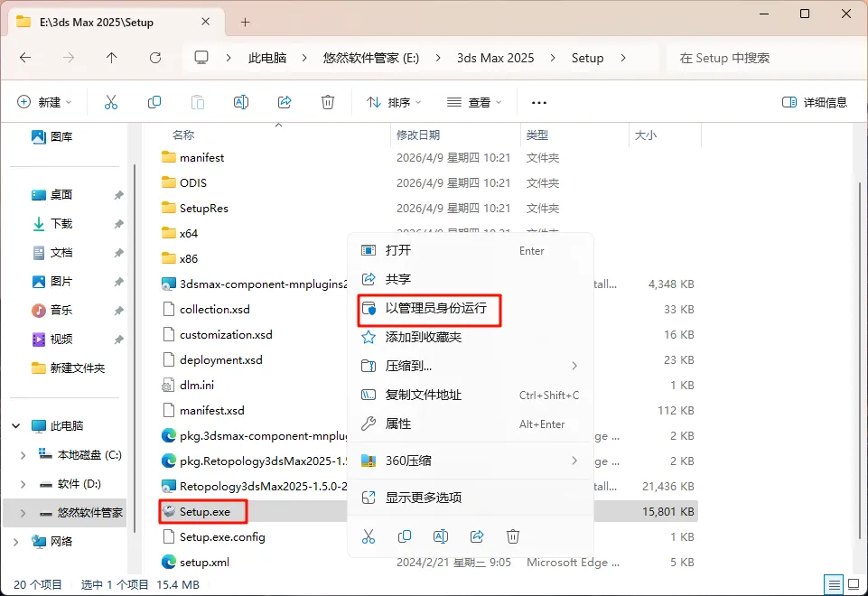Collapse the 此电脑 tree node

pos(16,425)
